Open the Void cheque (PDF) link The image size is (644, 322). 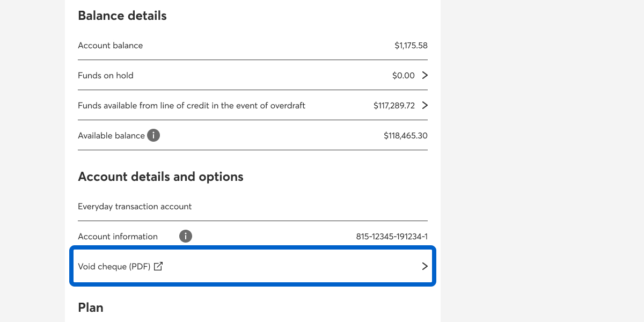(x=114, y=266)
